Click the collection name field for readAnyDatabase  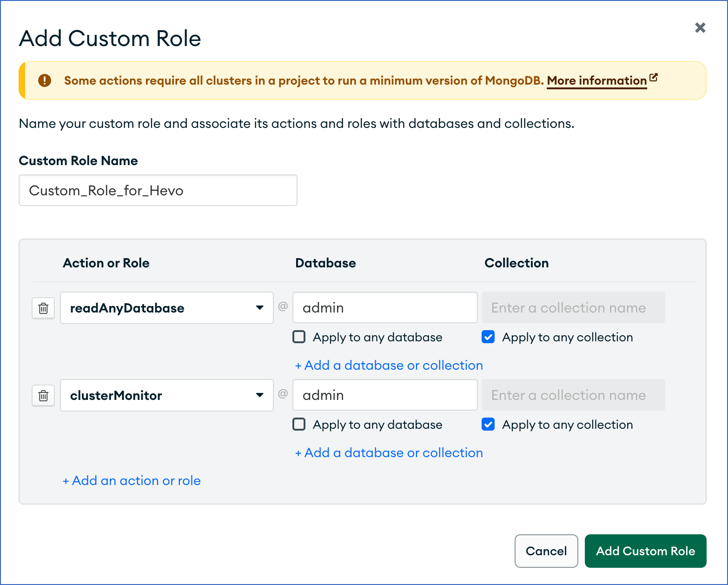(573, 307)
